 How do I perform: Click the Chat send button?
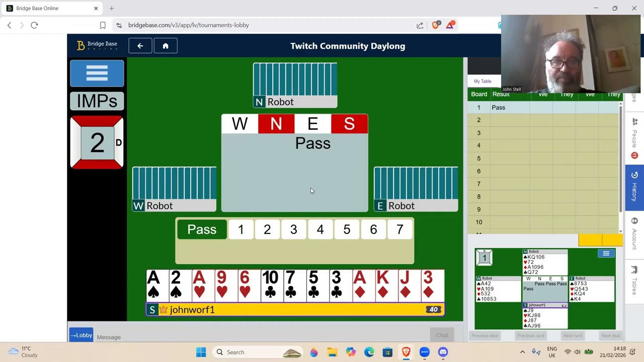coord(442,335)
